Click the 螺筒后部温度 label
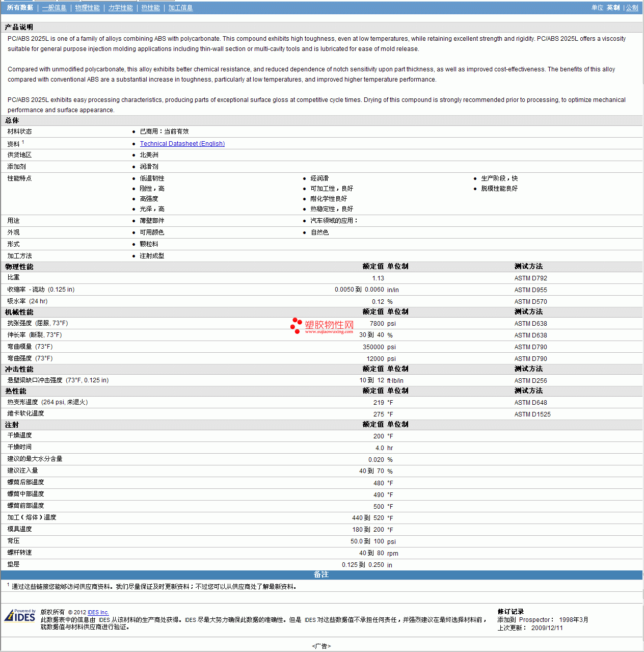The width and height of the screenshot is (644, 652). tap(25, 482)
